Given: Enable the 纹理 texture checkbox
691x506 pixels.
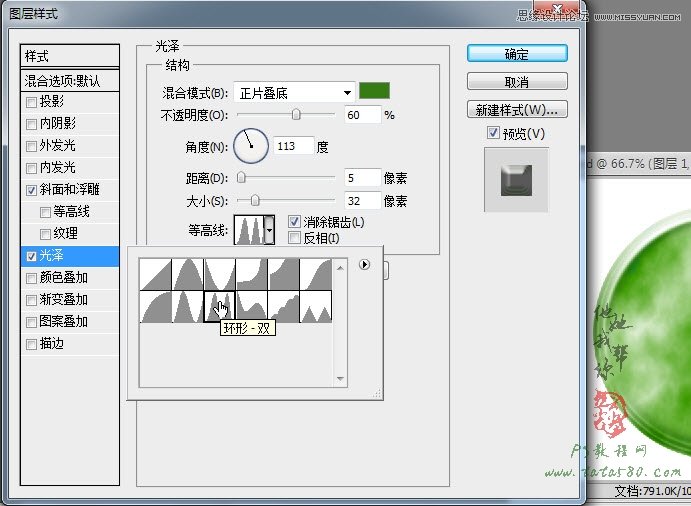Looking at the screenshot, I should 45,234.
